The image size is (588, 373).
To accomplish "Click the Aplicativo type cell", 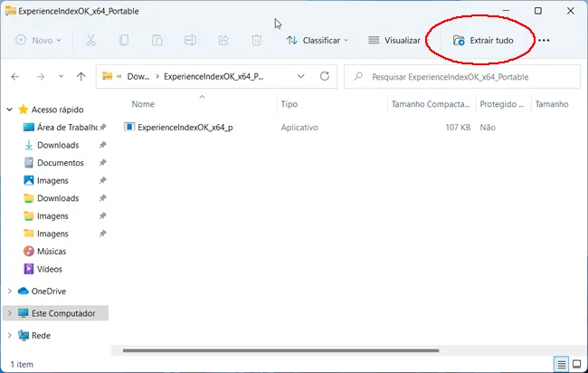I will coord(299,128).
